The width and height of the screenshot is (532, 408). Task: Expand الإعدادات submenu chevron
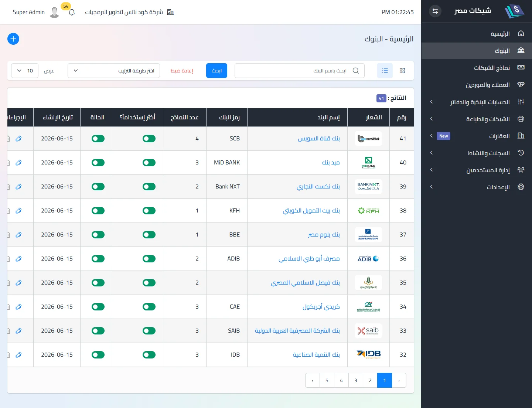(x=431, y=187)
